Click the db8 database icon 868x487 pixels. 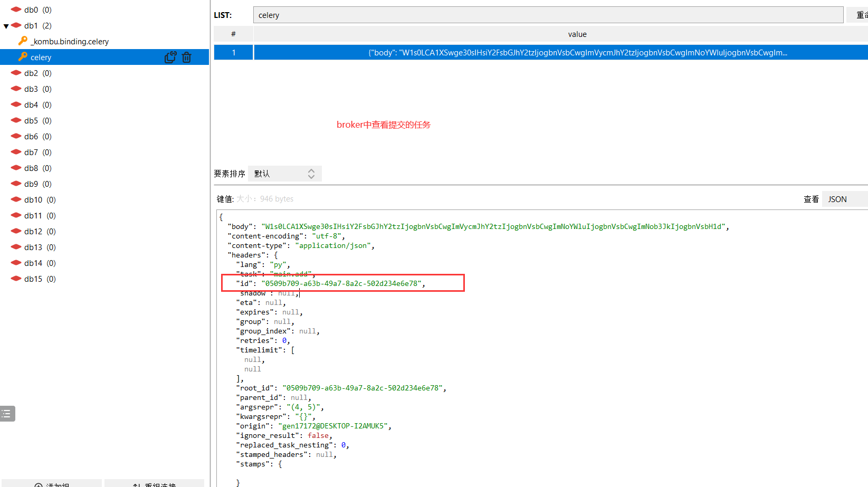click(16, 168)
